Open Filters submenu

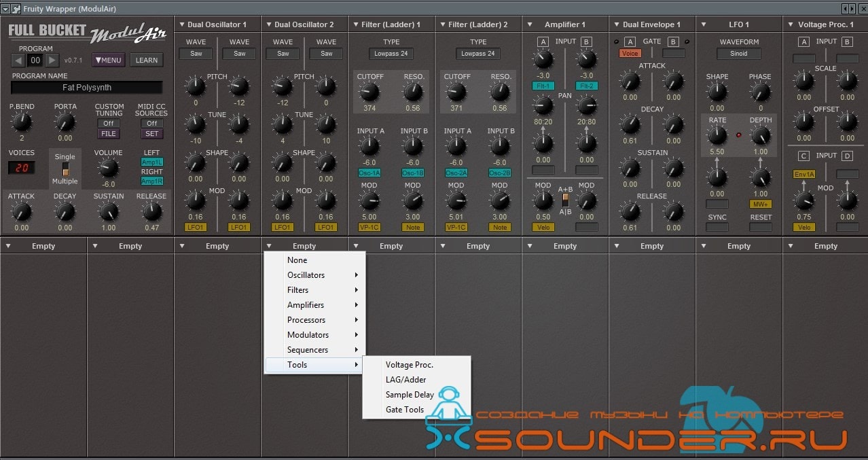click(315, 290)
